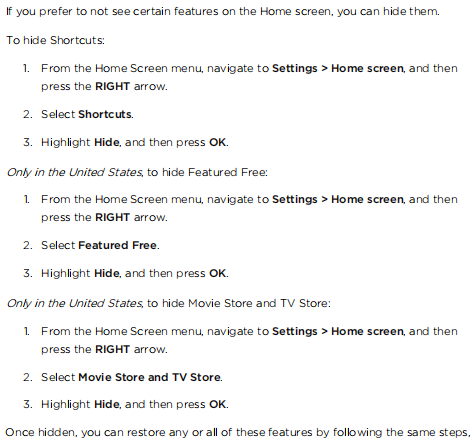Click the 'To hide Shortcuts:' heading line
The height and width of the screenshot is (443, 475).
[55, 40]
